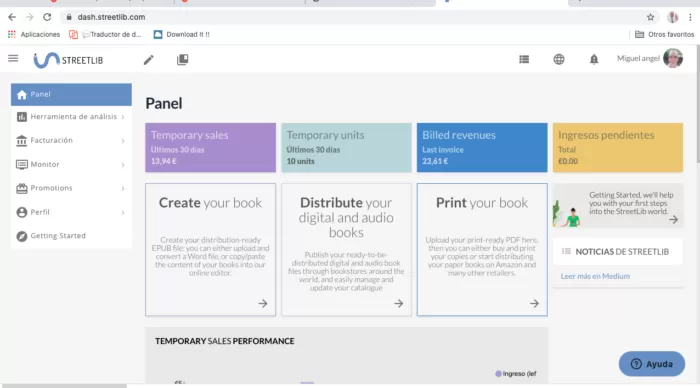Open Herramienta de análisis menu item

pyautogui.click(x=71, y=117)
